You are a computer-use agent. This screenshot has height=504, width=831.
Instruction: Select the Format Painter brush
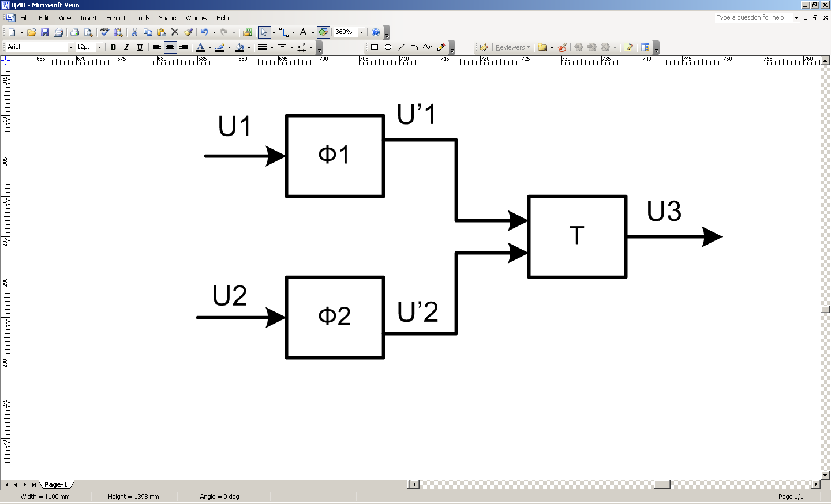coord(188,32)
